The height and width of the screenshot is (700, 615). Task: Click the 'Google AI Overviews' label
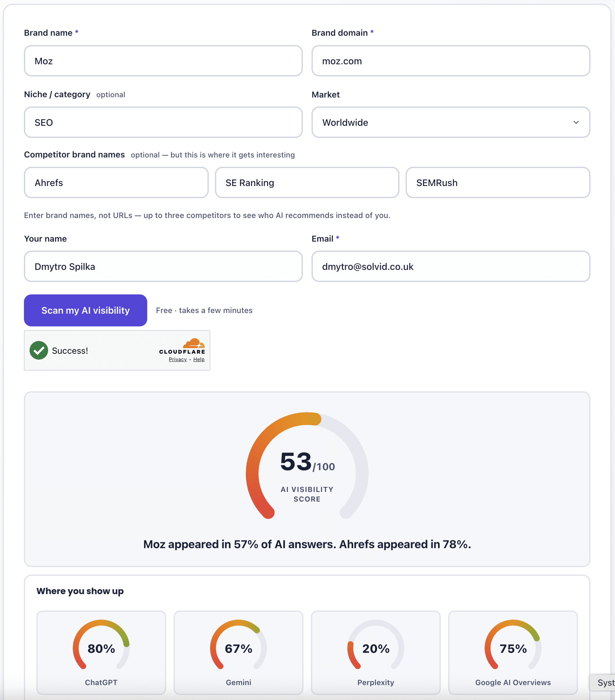[x=513, y=683]
